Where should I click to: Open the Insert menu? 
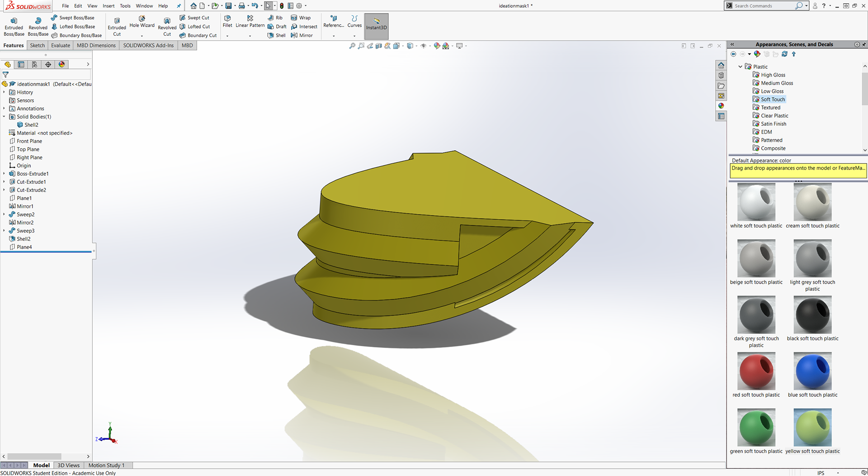tap(108, 6)
